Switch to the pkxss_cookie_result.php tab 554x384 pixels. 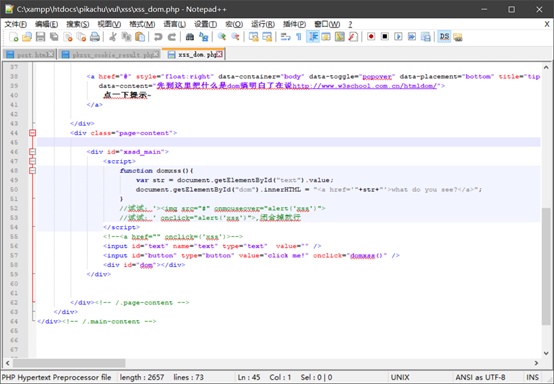click(x=109, y=54)
